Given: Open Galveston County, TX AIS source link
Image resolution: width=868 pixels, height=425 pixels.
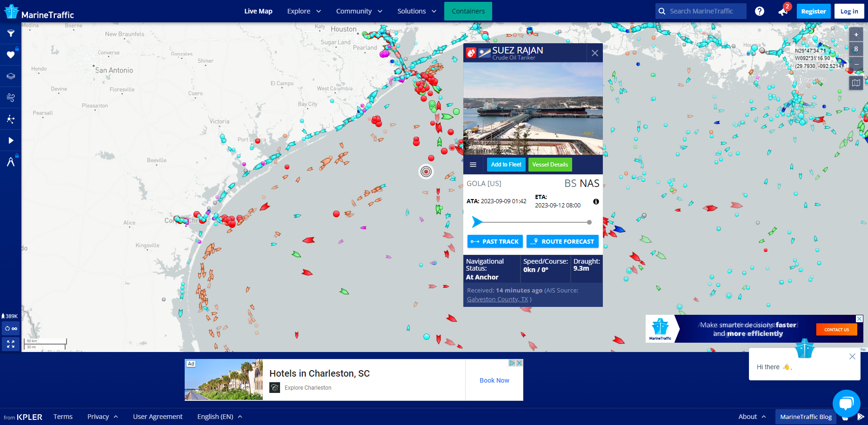Looking at the screenshot, I should pyautogui.click(x=497, y=299).
